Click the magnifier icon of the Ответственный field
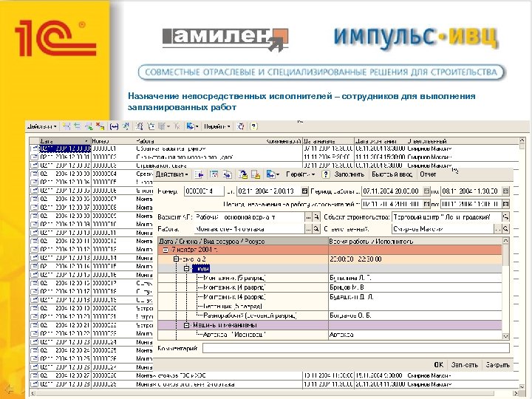Image resolution: width=532 pixels, height=399 pixels. pyautogui.click(x=505, y=229)
